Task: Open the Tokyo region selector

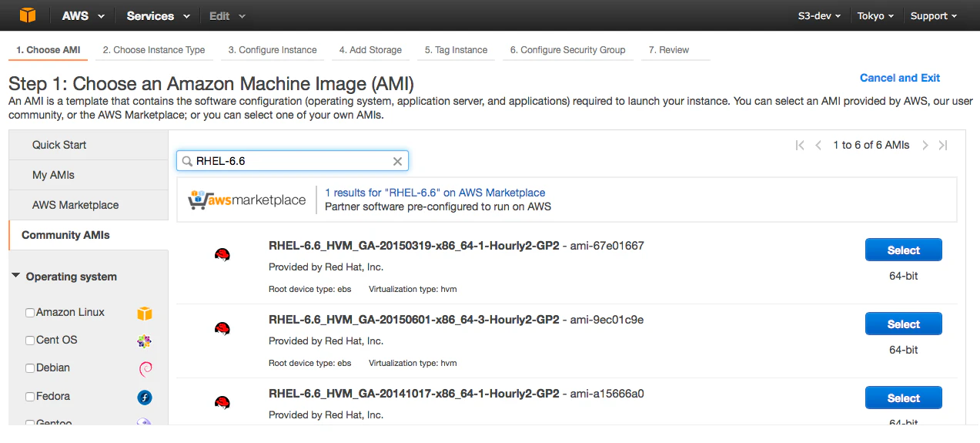Action: pos(875,15)
